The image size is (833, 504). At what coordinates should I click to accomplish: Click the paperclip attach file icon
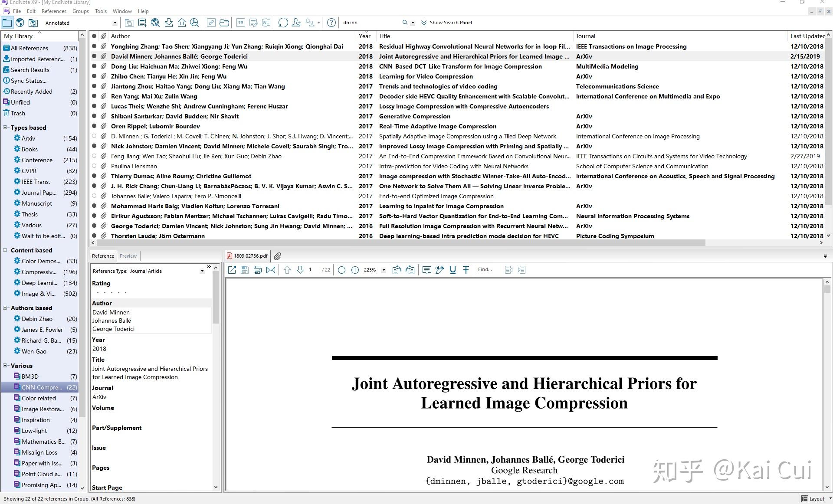click(278, 256)
